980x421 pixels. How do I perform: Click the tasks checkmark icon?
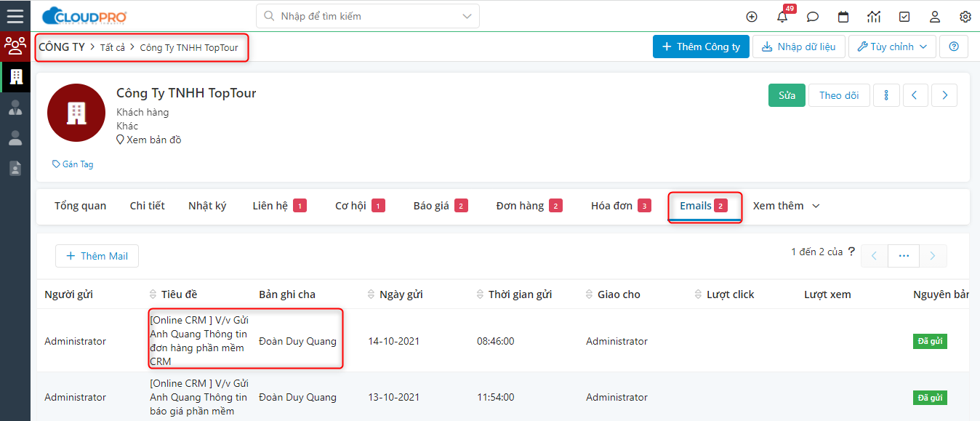tap(904, 17)
